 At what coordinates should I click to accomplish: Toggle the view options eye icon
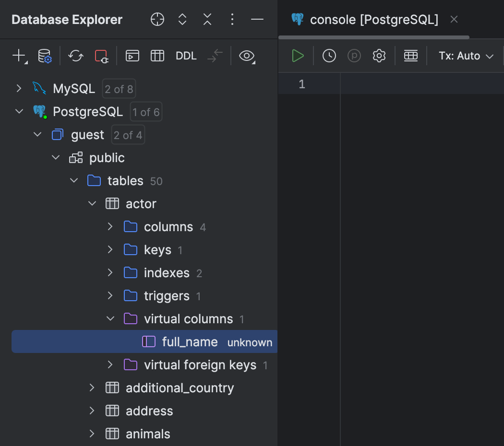click(x=247, y=56)
